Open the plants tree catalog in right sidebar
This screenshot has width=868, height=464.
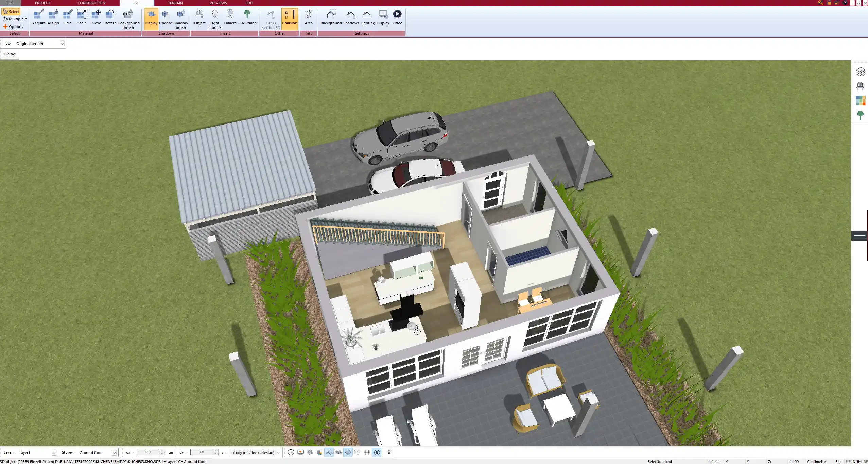tap(860, 115)
